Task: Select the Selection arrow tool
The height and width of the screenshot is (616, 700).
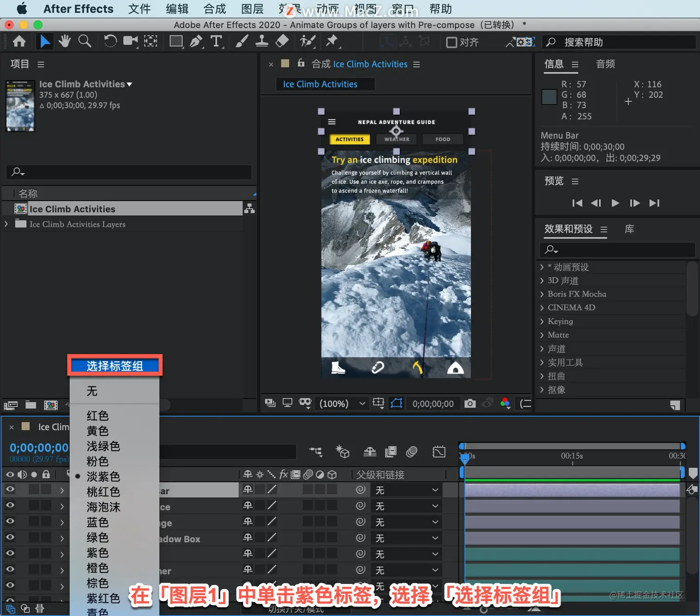Action: tap(45, 42)
